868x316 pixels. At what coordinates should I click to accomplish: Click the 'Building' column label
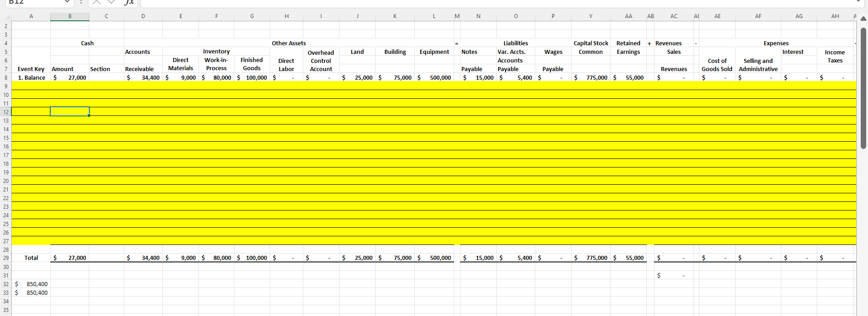coord(395,52)
